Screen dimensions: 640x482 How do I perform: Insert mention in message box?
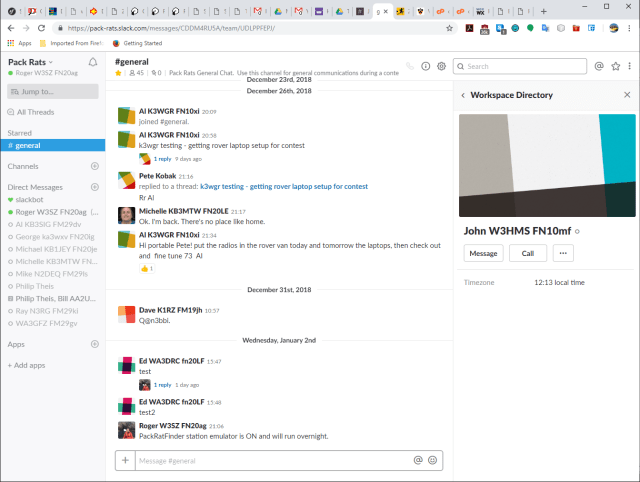[x=418, y=460]
